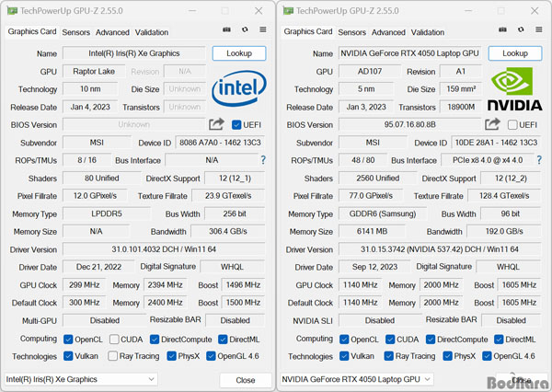Toggle OpenGL 4.6 checkbox in NVIDIA window

tap(487, 356)
